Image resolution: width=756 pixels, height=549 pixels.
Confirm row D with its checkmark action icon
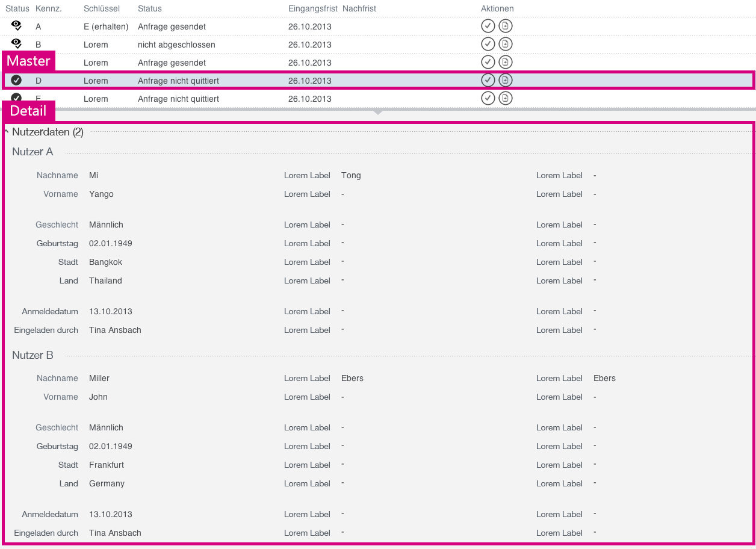pyautogui.click(x=488, y=80)
